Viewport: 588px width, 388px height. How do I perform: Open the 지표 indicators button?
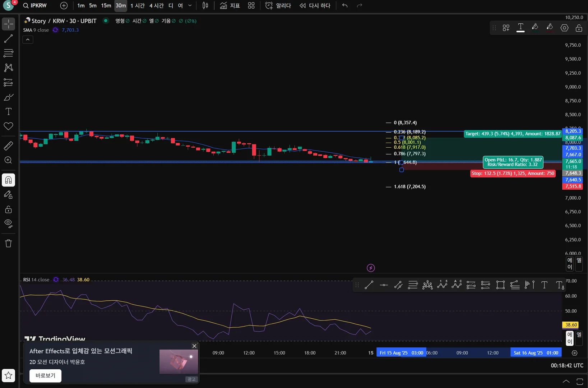(x=230, y=6)
